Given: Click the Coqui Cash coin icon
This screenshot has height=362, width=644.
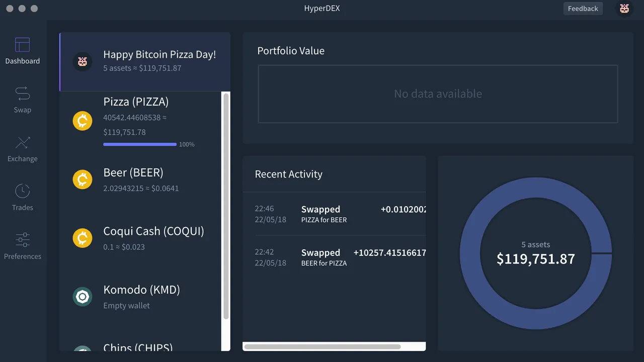Looking at the screenshot, I should 83,238.
